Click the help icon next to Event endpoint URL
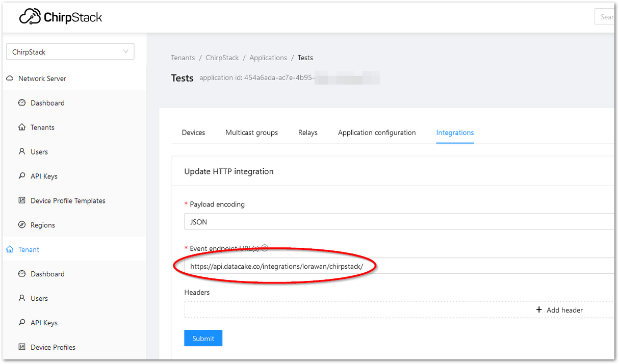 265,248
